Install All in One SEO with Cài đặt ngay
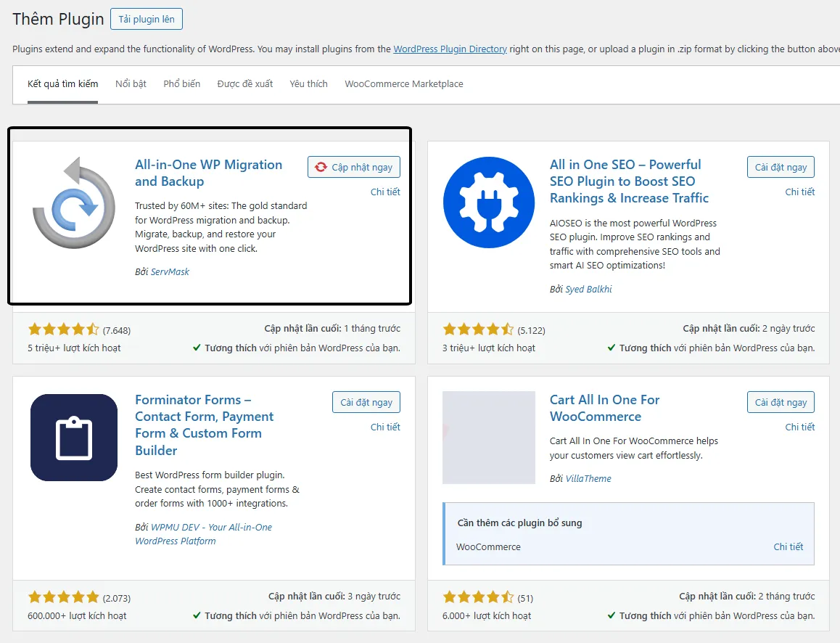 (781, 167)
